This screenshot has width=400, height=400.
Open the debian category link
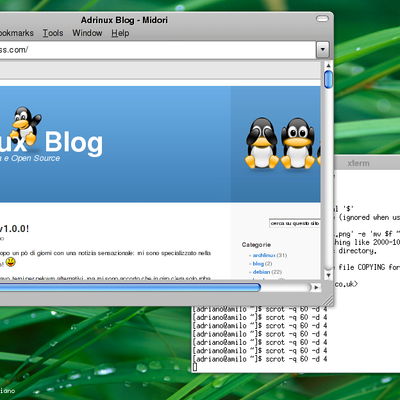[261, 272]
